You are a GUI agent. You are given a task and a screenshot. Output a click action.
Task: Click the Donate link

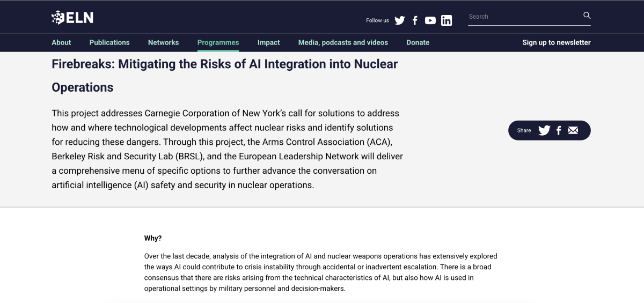[418, 42]
